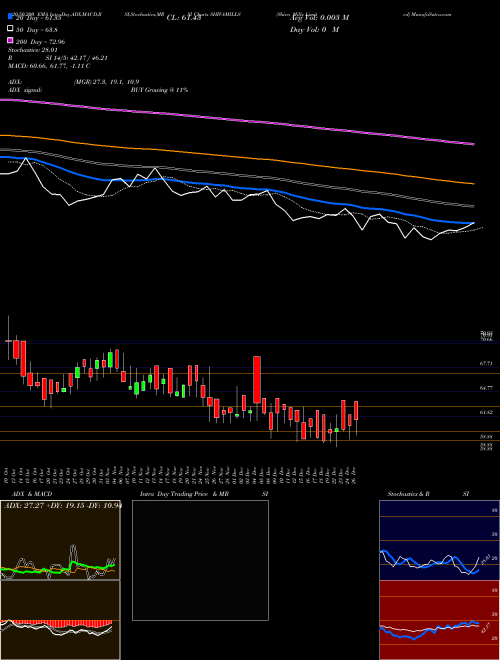
Task: Click the 61.82 price axis label
Action: 486,412
